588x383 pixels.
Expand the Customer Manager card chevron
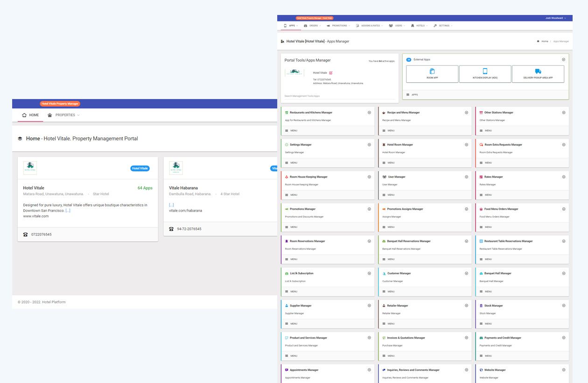coord(466,273)
